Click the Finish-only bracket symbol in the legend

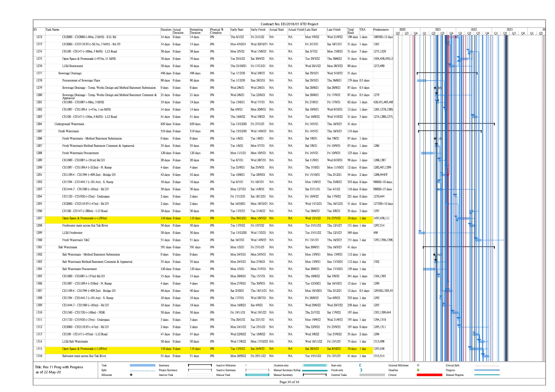click(361, 370)
